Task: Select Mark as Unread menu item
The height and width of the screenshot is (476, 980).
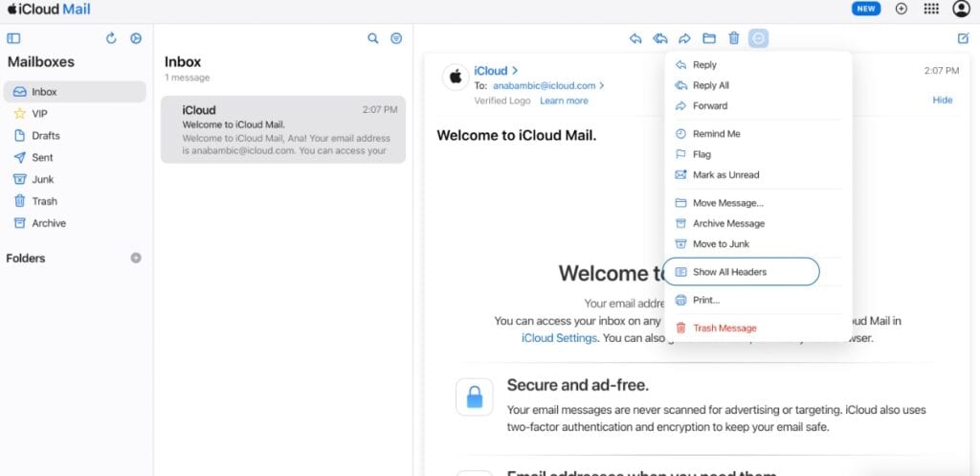Action: coord(758,175)
